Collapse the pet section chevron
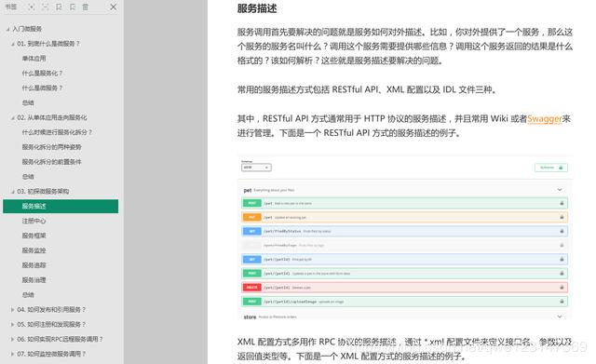 click(560, 190)
